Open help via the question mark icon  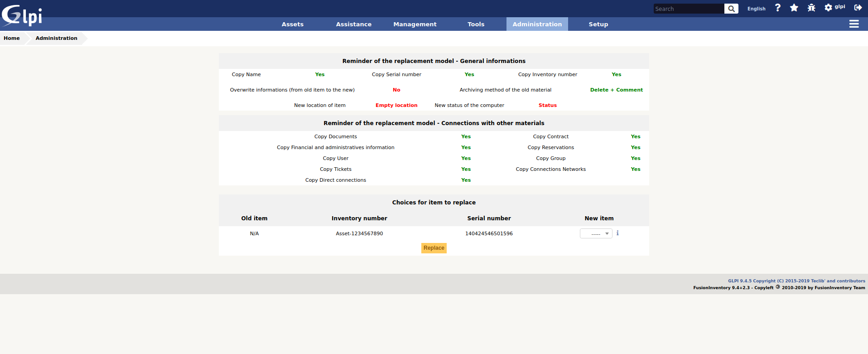778,8
